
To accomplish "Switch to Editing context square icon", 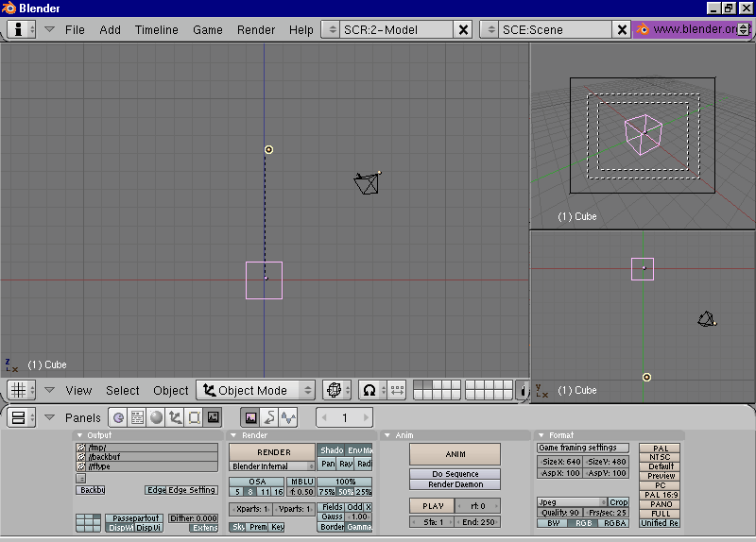I will click(x=194, y=417).
